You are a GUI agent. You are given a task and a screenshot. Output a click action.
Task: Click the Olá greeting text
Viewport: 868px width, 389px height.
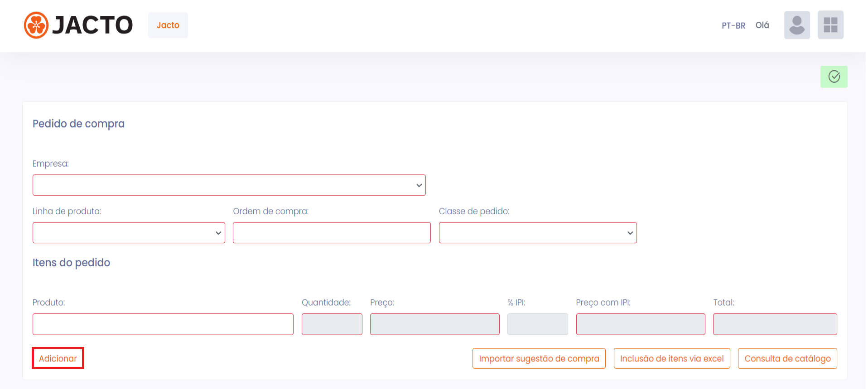[x=762, y=25]
